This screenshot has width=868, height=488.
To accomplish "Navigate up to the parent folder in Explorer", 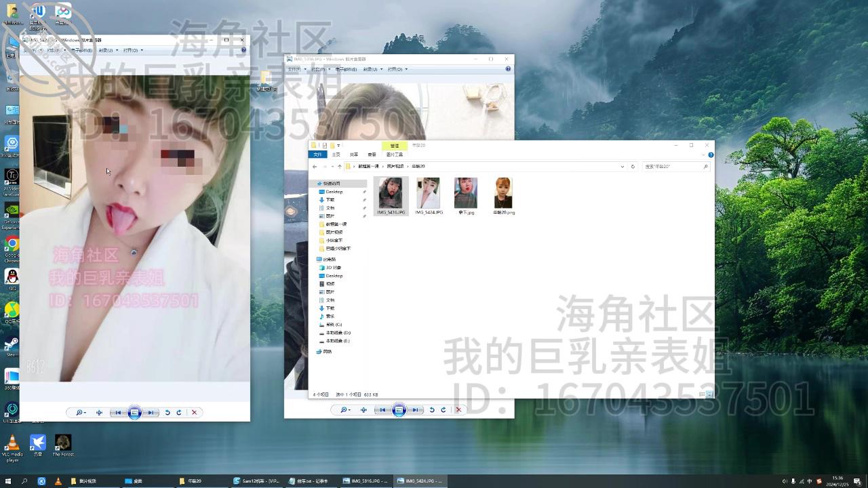I will (x=339, y=166).
